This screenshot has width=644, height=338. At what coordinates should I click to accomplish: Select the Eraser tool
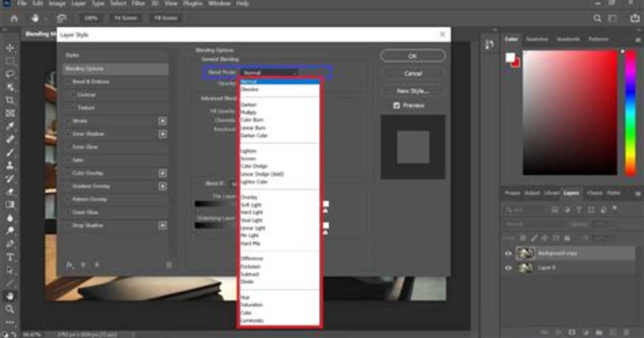[x=10, y=192]
